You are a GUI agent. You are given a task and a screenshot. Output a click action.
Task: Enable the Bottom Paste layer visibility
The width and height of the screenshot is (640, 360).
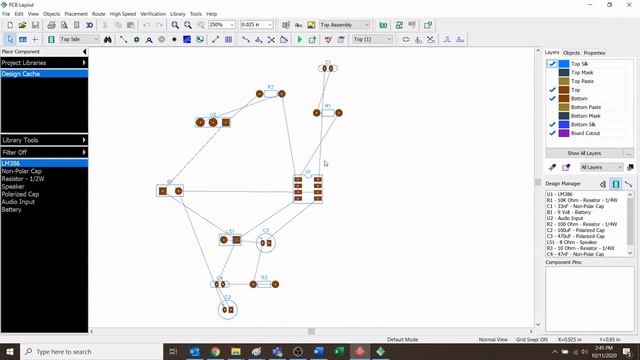[552, 107]
